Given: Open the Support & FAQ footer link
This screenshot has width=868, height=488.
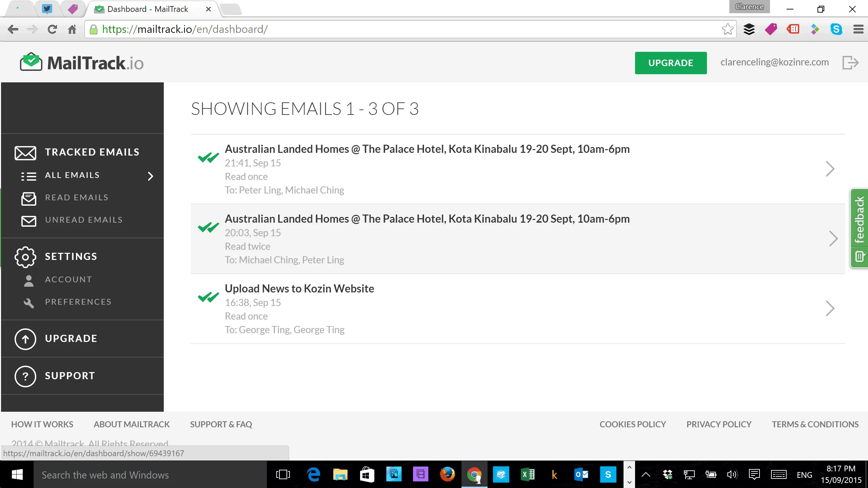Looking at the screenshot, I should [x=221, y=424].
